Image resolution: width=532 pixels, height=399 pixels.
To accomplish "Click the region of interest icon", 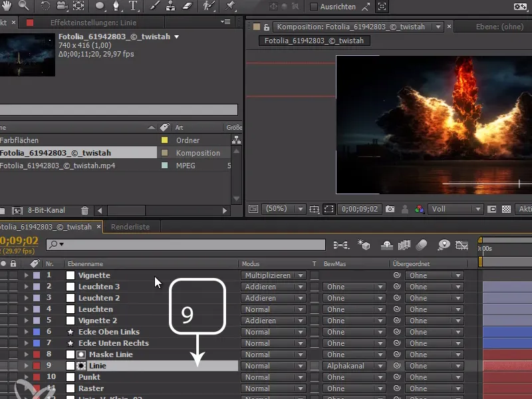I will pyautogui.click(x=329, y=209).
